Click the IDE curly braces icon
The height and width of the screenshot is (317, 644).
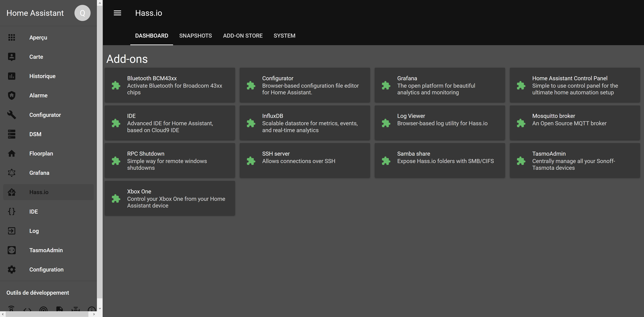12,211
